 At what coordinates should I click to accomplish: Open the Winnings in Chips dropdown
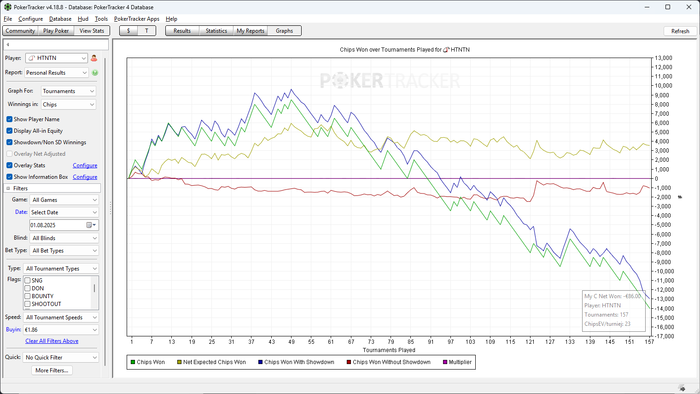(69, 104)
